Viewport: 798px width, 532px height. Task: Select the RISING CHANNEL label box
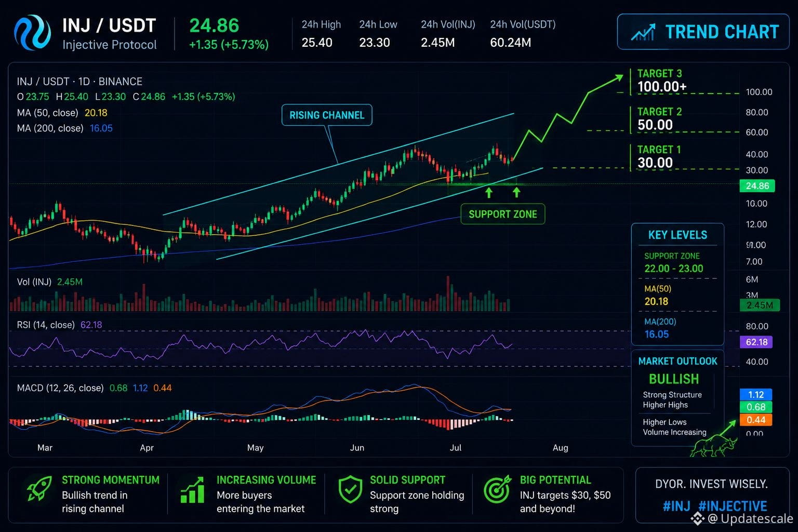click(327, 115)
